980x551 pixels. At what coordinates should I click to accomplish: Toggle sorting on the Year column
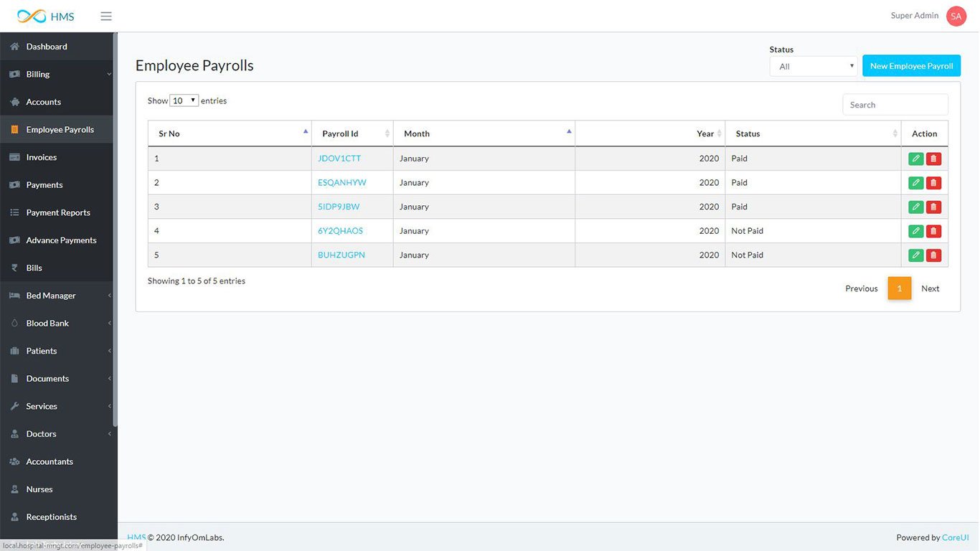(650, 133)
